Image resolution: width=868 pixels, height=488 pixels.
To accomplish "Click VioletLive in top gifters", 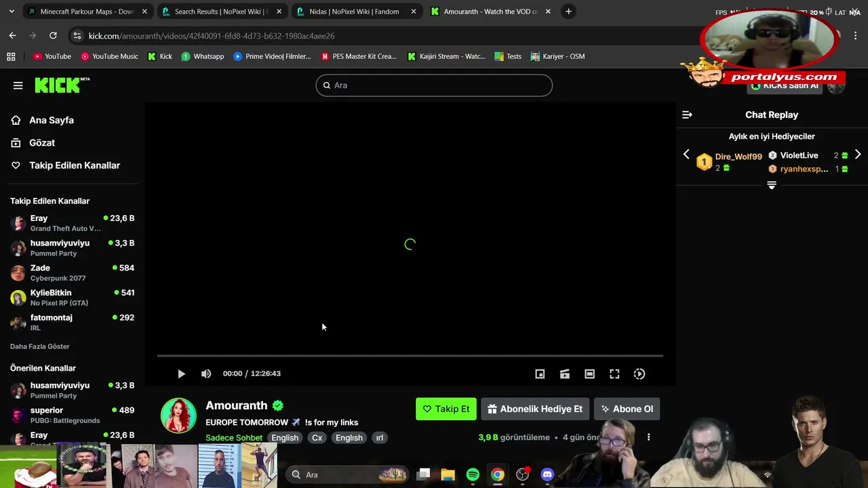I will [x=799, y=155].
